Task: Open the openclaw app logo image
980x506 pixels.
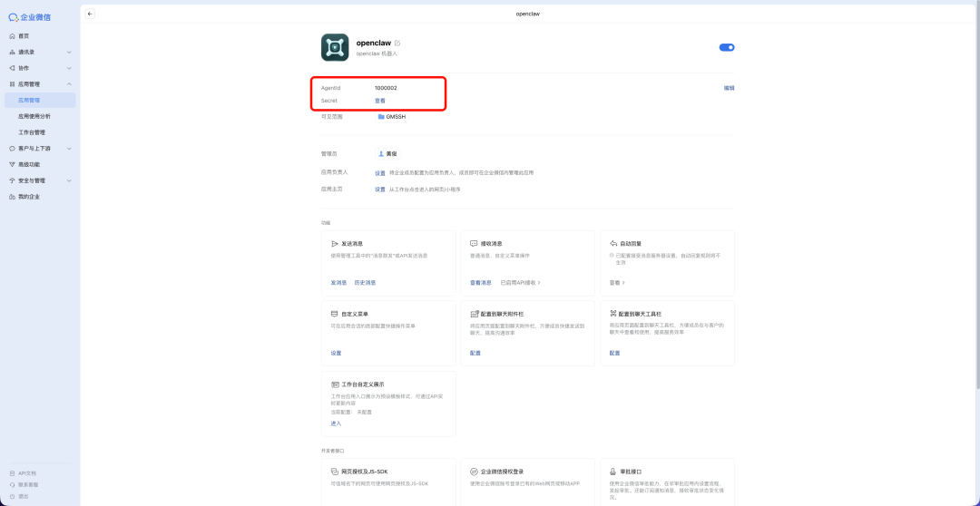Action: pos(335,47)
